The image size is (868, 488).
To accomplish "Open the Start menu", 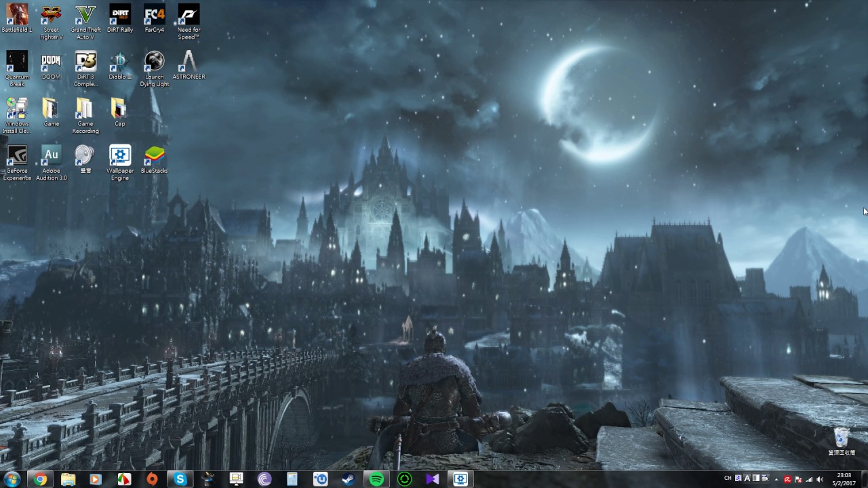I will (x=12, y=479).
